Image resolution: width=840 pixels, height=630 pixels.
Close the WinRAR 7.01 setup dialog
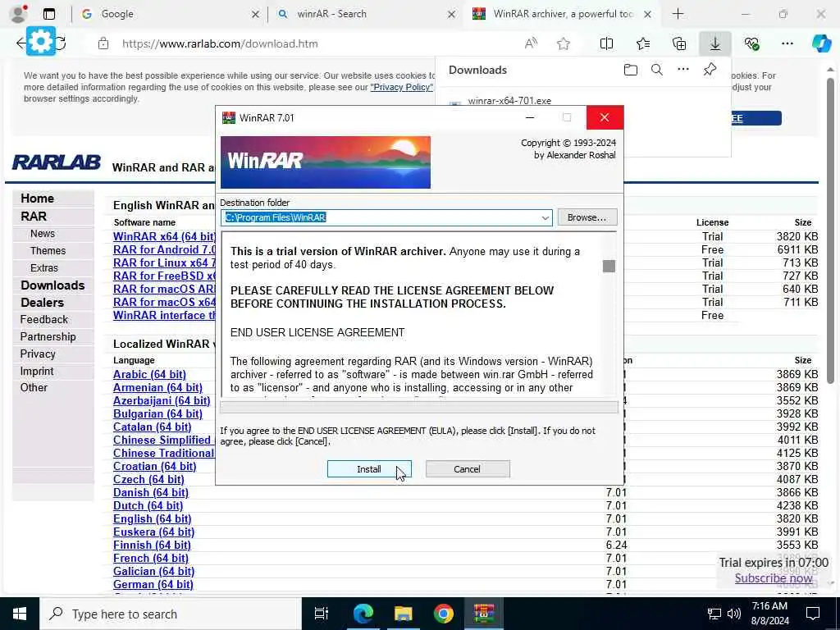[x=605, y=117]
